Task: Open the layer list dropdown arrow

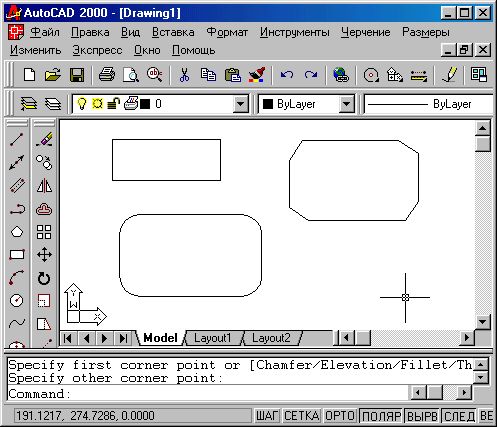Action: 240,104
